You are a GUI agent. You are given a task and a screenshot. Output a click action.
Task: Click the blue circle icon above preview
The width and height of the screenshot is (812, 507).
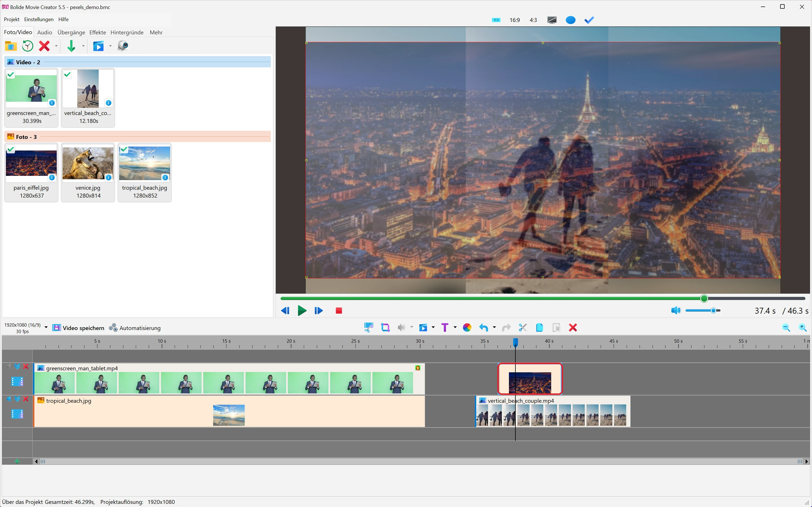click(x=570, y=20)
